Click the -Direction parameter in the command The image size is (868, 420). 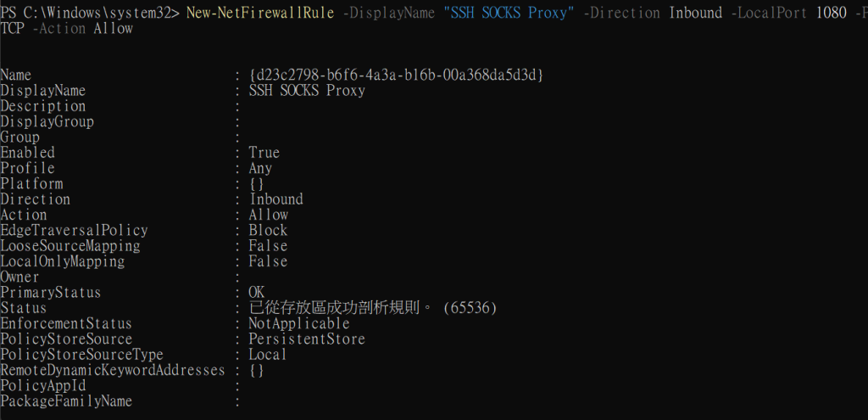pyautogui.click(x=621, y=12)
